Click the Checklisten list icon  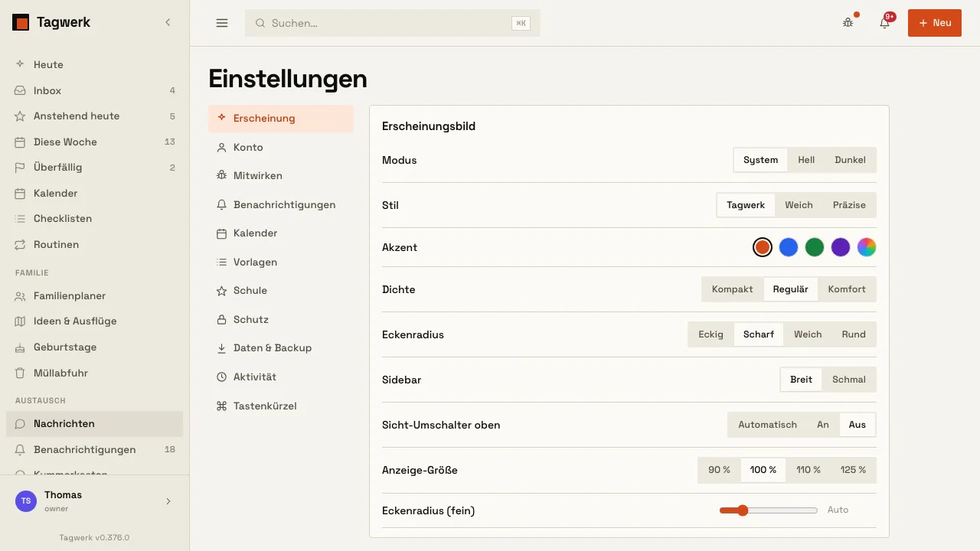[20, 219]
